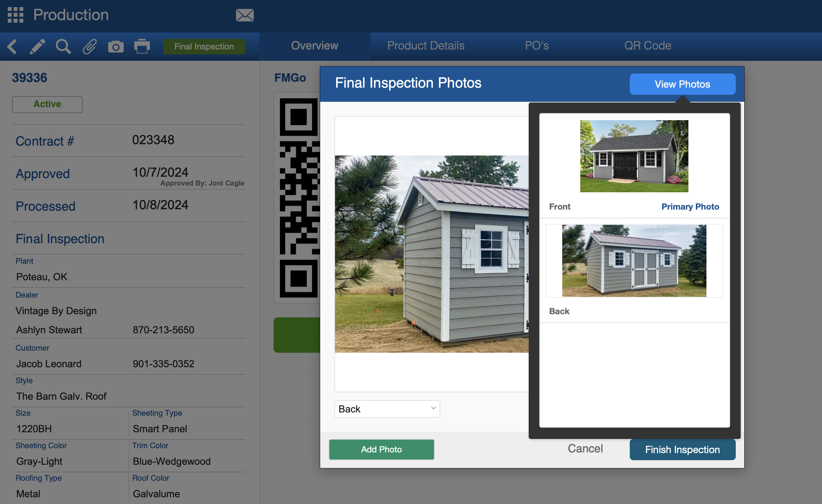Click the Finish Inspection button
Screen dimensions: 822x504
pyautogui.click(x=682, y=450)
